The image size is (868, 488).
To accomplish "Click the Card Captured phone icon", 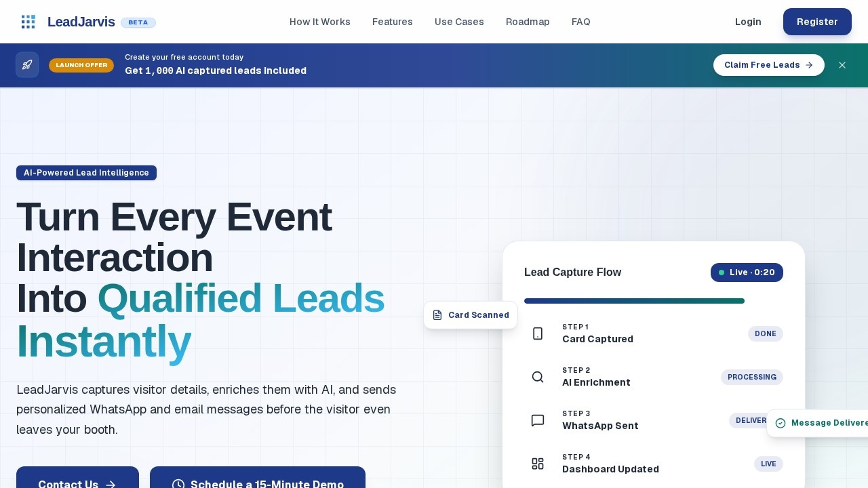I will click(538, 333).
